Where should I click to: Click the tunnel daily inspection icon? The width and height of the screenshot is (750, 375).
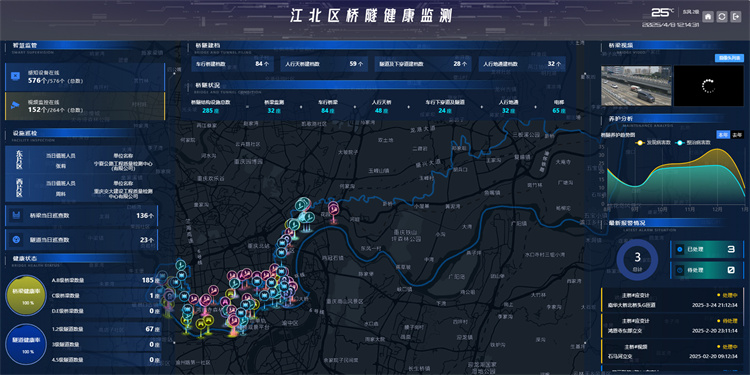click(16, 240)
